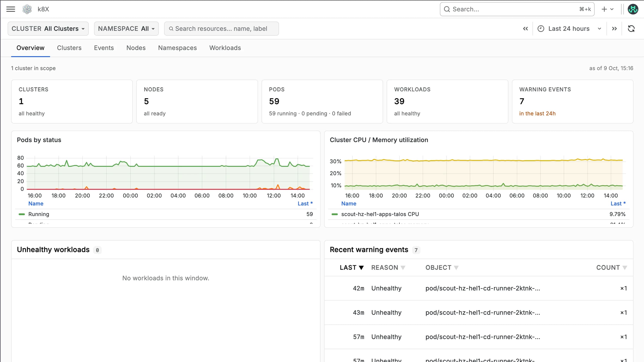Click the clock icon in time picker

pyautogui.click(x=541, y=29)
